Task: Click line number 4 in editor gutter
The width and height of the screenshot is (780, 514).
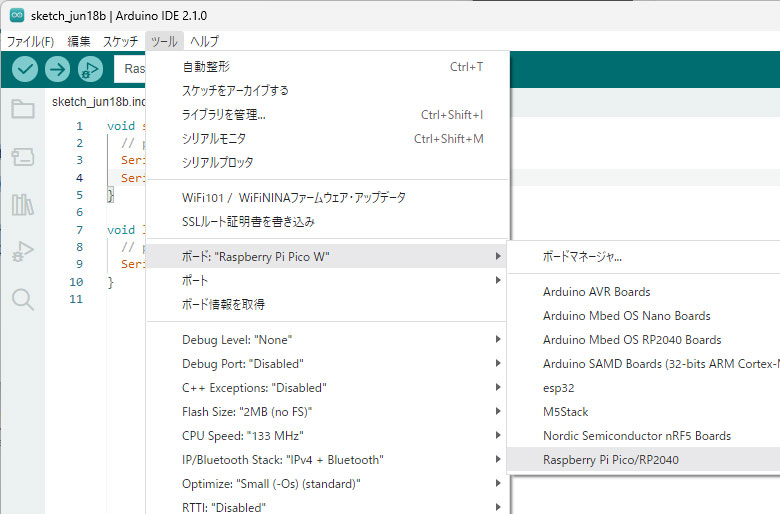Action: point(80,178)
